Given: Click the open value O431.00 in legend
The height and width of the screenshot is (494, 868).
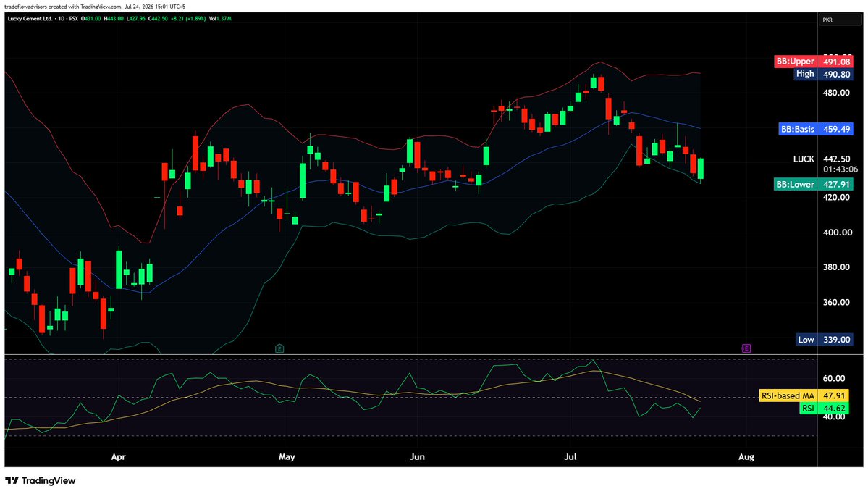Looking at the screenshot, I should click(90, 18).
